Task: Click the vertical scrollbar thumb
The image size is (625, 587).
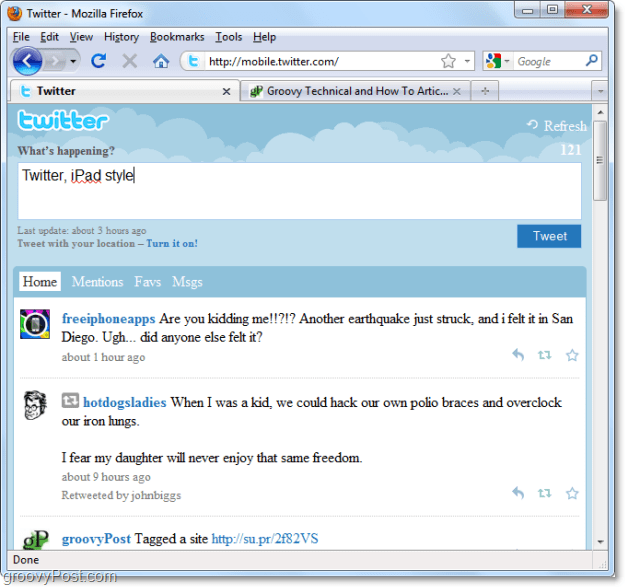Action: [599, 161]
